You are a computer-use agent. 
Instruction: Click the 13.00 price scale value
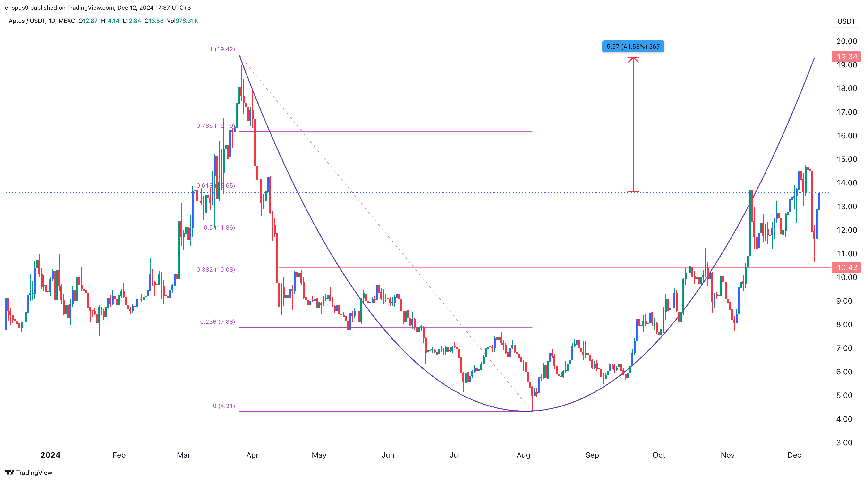(846, 207)
